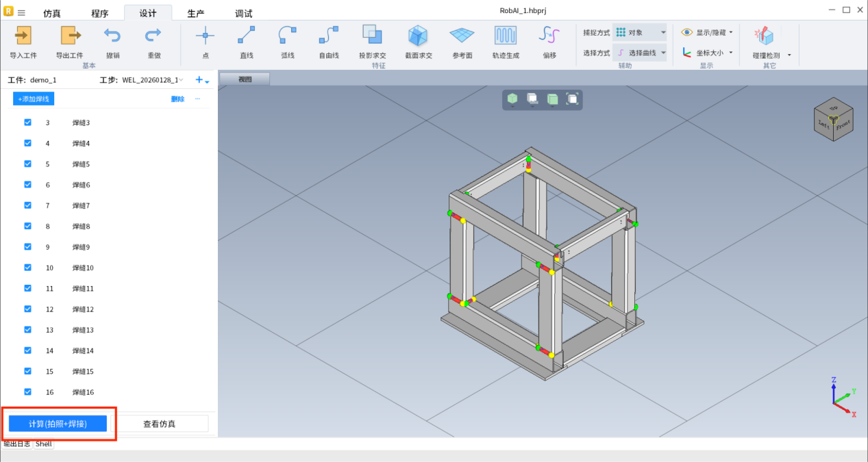Disable the checkbox for 焊缝16

[28, 392]
